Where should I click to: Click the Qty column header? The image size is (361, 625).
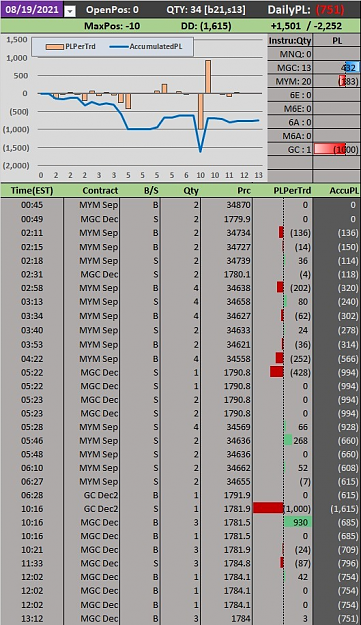(191, 191)
